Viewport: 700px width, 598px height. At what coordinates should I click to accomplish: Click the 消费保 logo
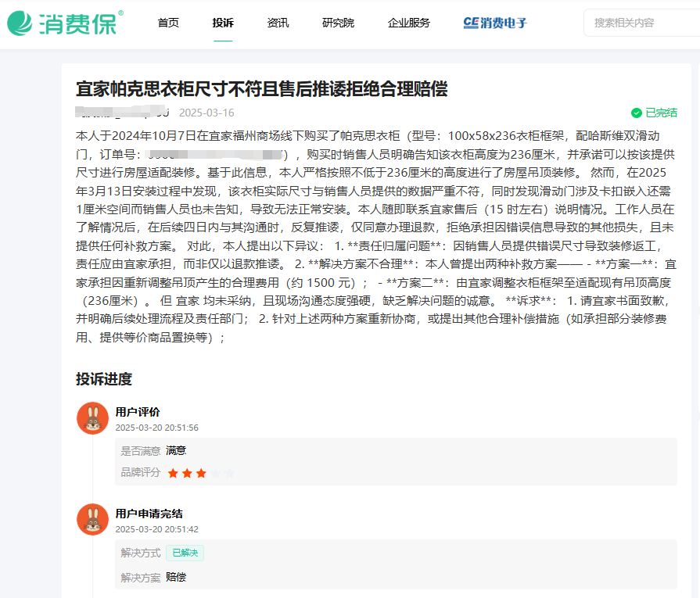click(65, 23)
